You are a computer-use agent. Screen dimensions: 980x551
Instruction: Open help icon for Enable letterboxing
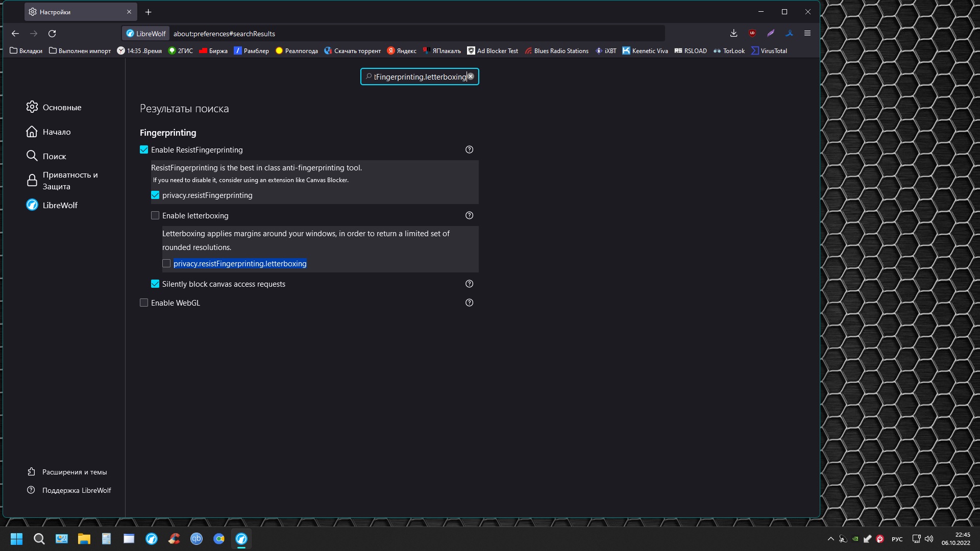coord(469,215)
